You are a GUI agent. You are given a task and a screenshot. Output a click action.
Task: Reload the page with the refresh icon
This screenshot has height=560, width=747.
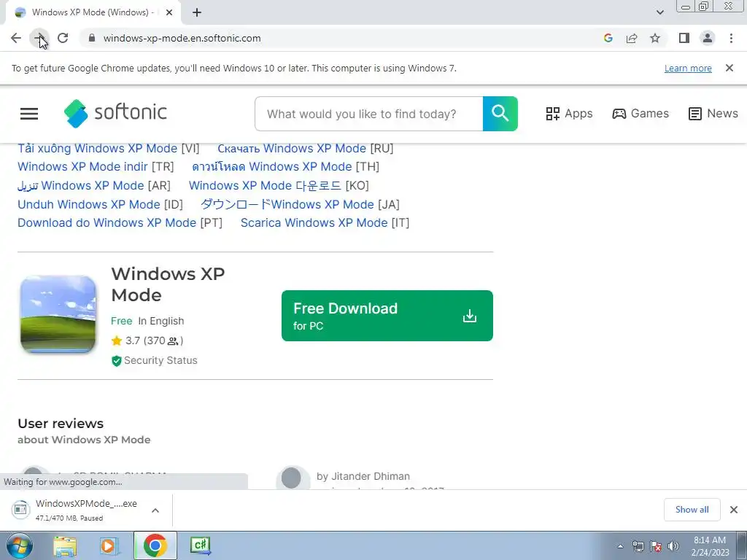tap(63, 38)
